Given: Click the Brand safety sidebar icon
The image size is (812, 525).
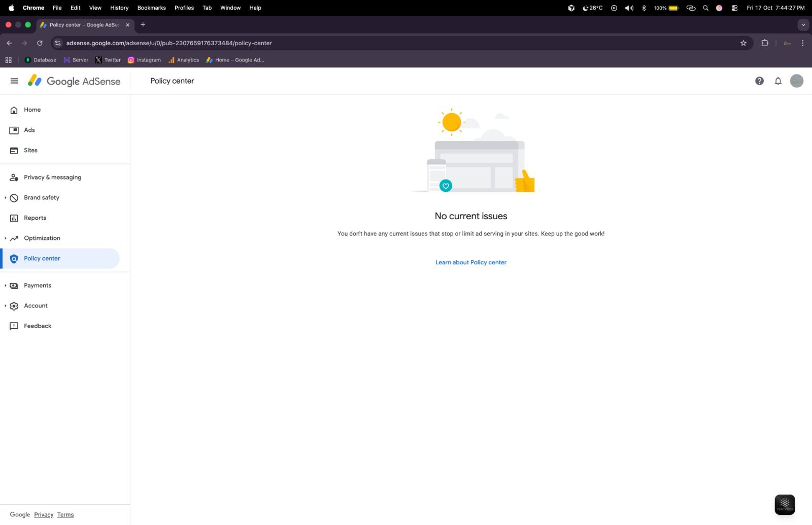Looking at the screenshot, I should click(14, 198).
